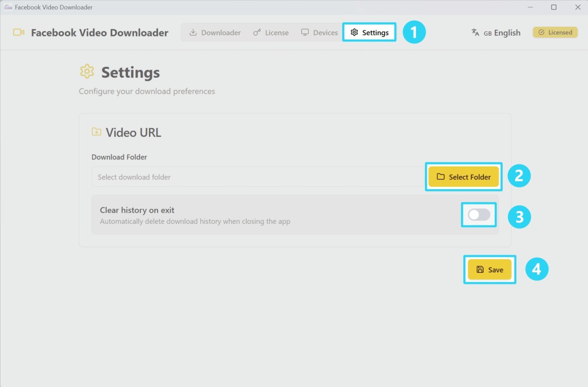Open the License tab
The width and height of the screenshot is (588, 387).
click(x=271, y=32)
